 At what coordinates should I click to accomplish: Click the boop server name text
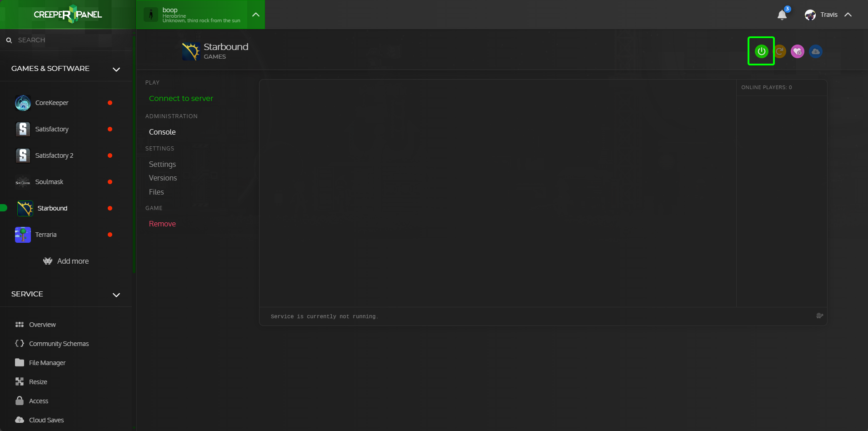tap(170, 10)
